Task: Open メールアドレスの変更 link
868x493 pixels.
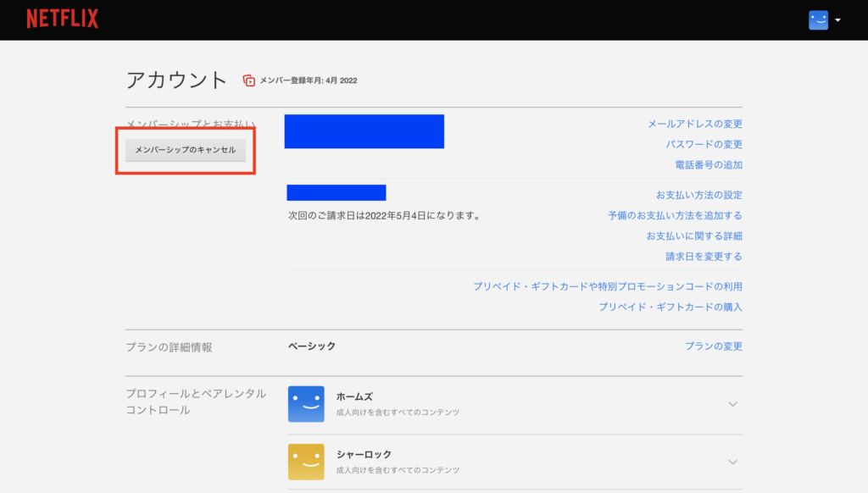Action: coord(695,124)
